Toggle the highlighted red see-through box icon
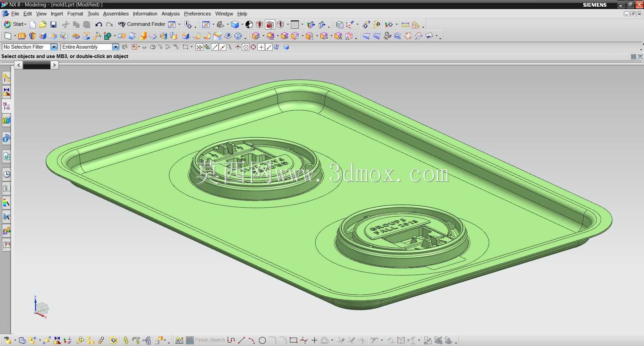 270,24
